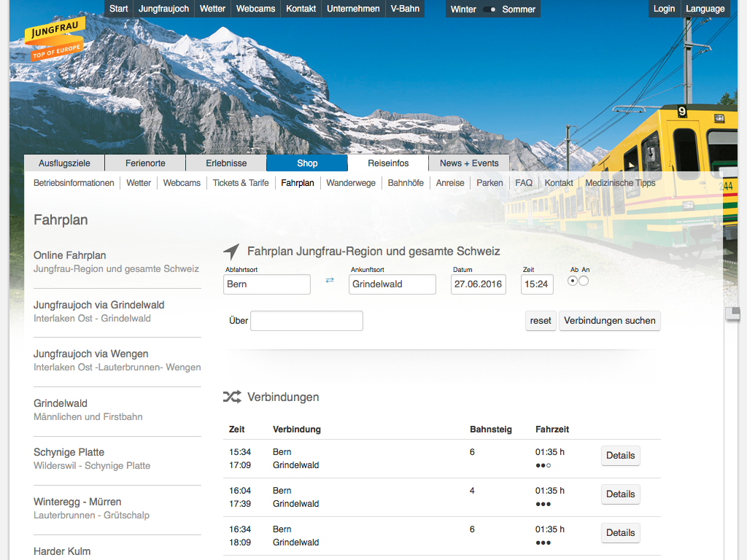Open the FAQ submenu link
The height and width of the screenshot is (560, 747).
524,183
